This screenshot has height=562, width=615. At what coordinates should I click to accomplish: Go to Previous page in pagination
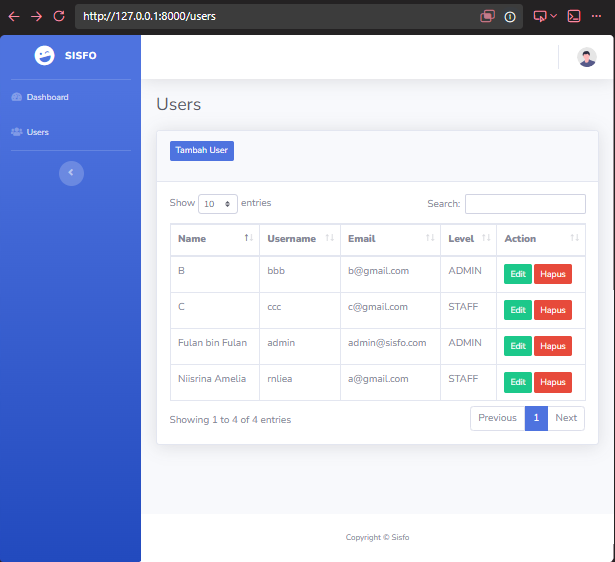(497, 418)
